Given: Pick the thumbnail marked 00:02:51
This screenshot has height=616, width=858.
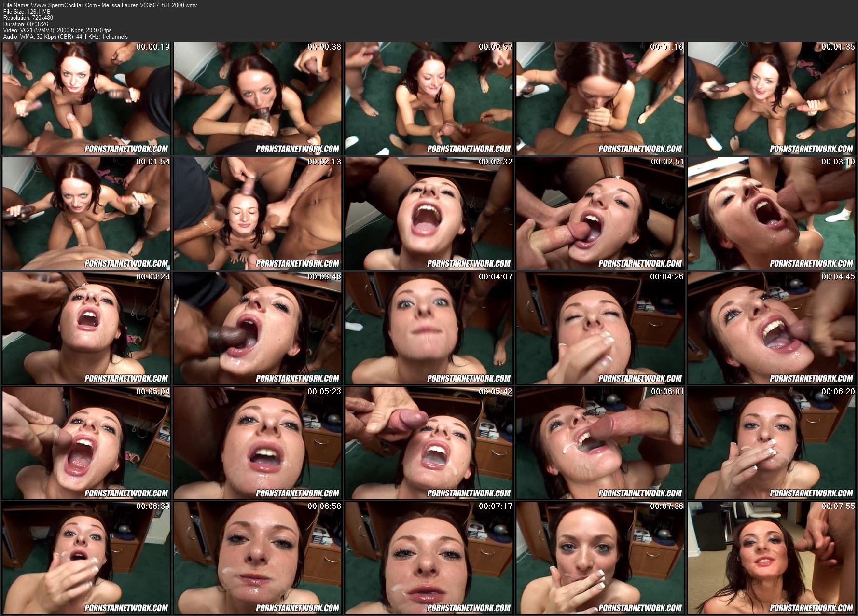Looking at the screenshot, I should 600,213.
